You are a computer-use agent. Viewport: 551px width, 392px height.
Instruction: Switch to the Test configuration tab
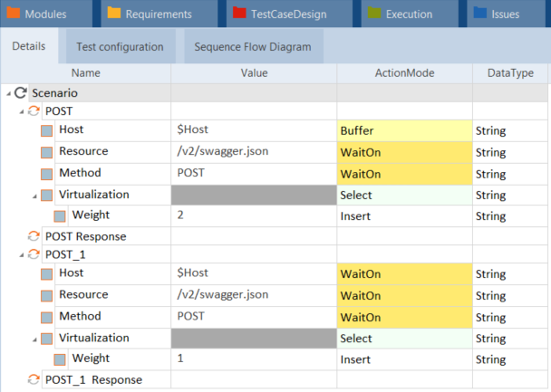(122, 46)
